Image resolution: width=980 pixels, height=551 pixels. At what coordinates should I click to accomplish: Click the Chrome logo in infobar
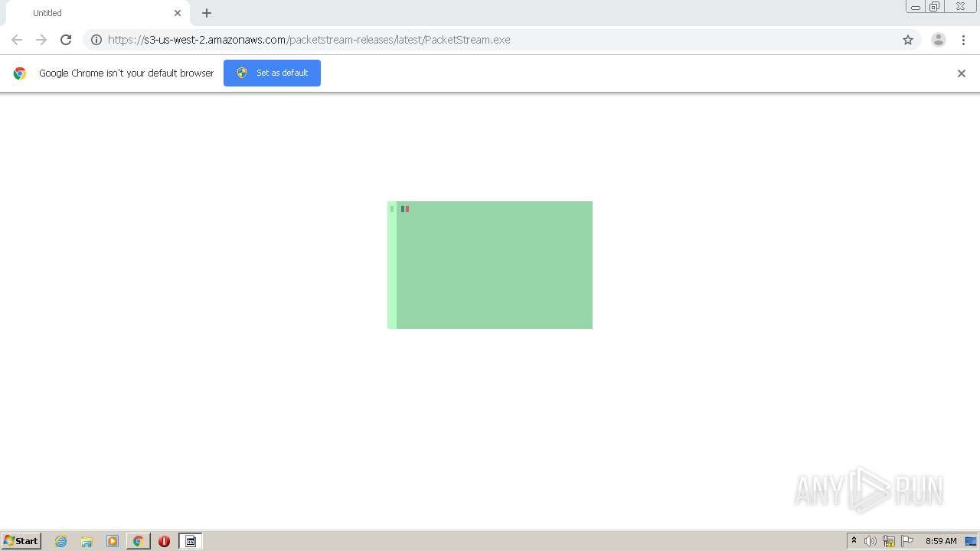coord(20,73)
